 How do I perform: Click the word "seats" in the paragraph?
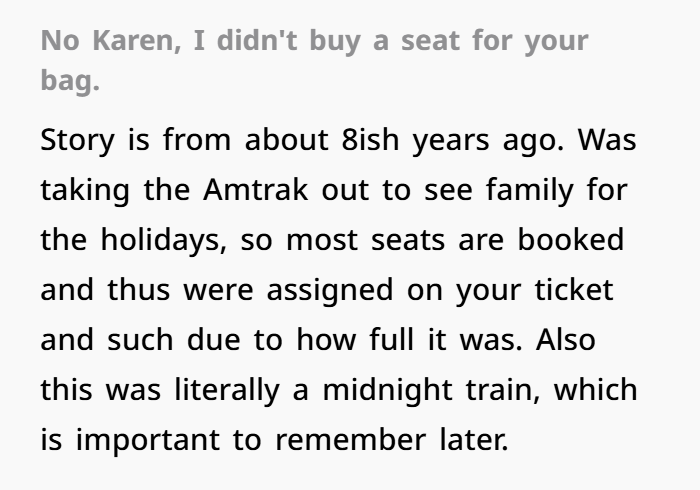(408, 241)
